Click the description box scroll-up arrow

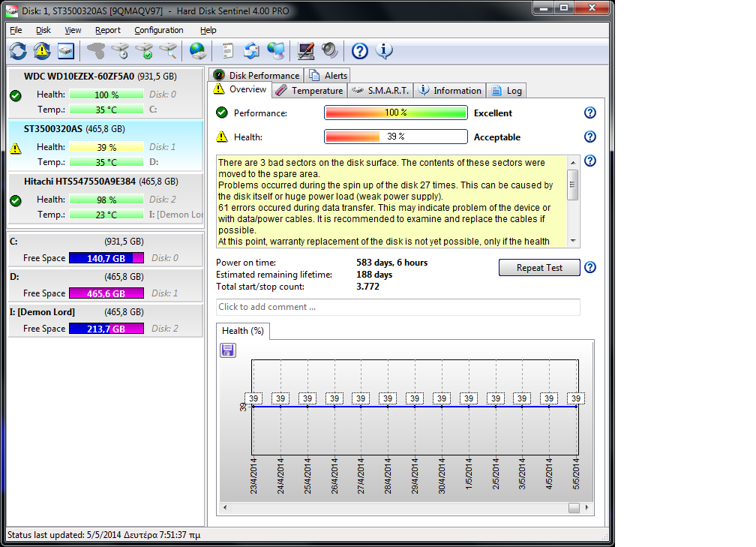point(573,163)
